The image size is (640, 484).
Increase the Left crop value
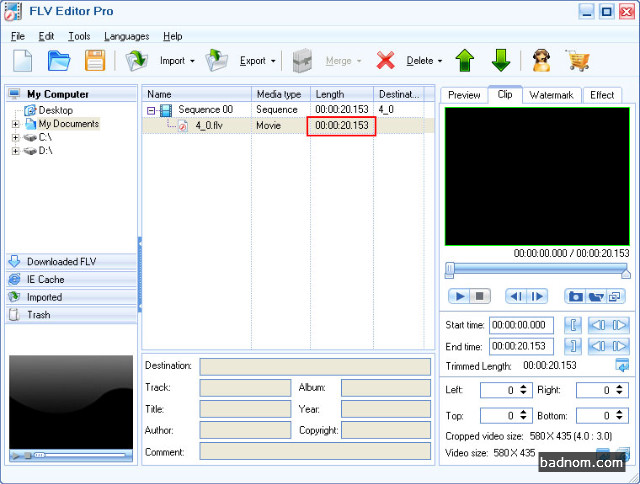(x=524, y=386)
